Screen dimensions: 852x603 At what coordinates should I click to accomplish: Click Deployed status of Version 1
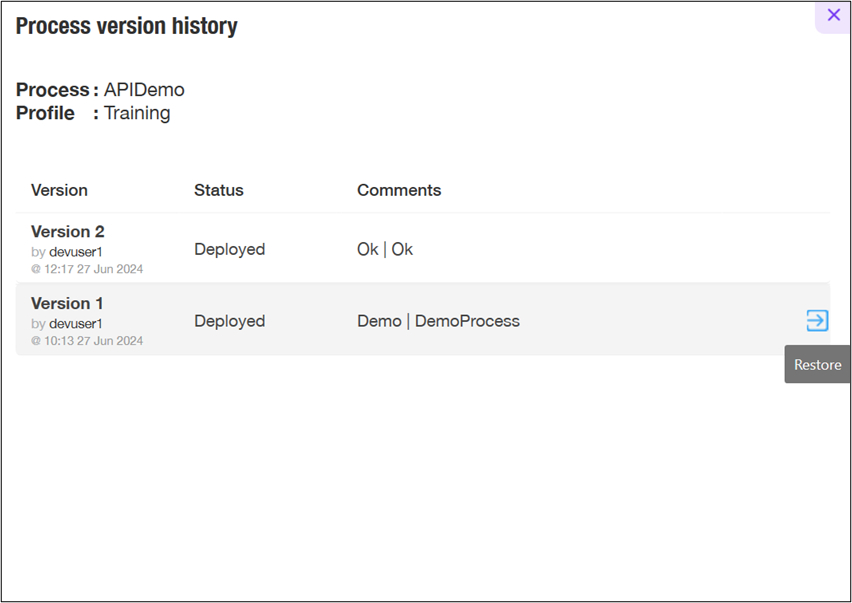[229, 321]
